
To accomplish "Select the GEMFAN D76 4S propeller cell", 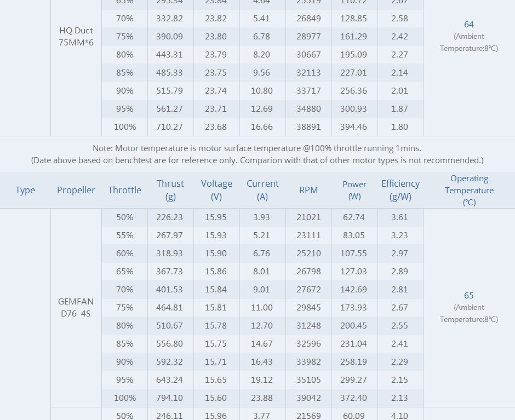I will (76, 308).
